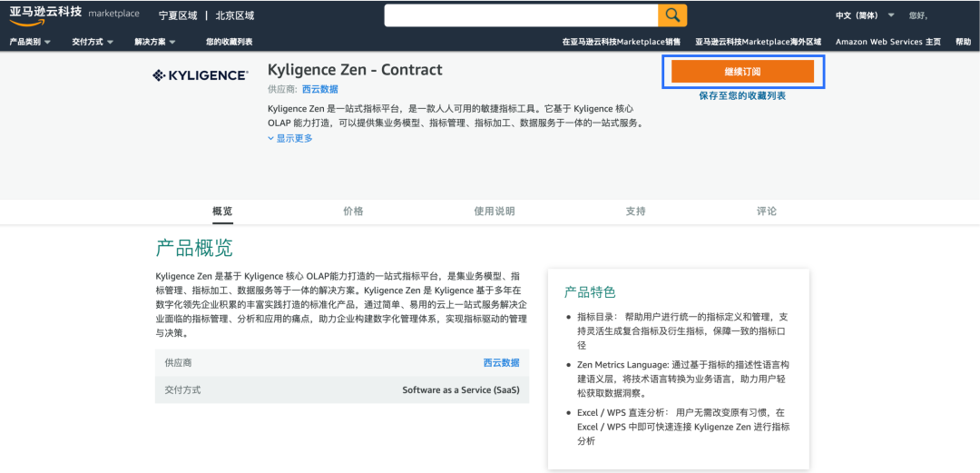Image resolution: width=980 pixels, height=473 pixels.
Task: Click 保存至您的收藏列表 link
Action: click(x=742, y=95)
